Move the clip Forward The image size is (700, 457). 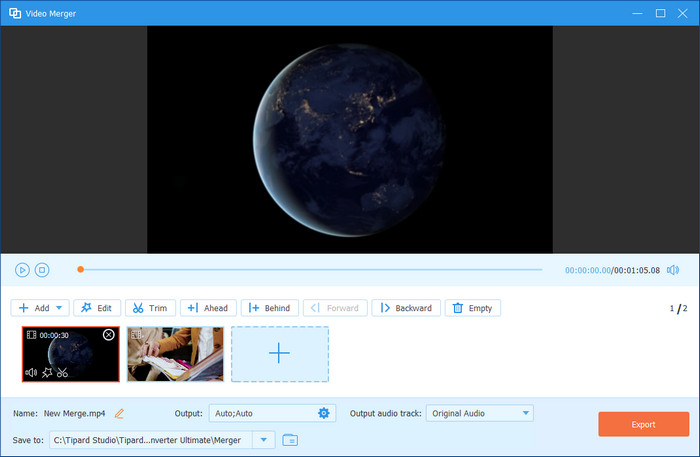click(x=335, y=308)
